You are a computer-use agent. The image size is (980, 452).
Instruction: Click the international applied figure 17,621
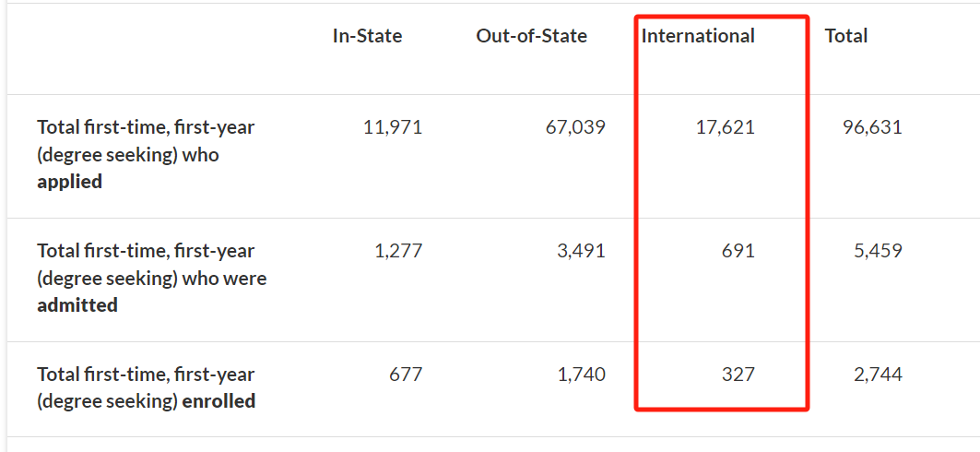pos(725,127)
